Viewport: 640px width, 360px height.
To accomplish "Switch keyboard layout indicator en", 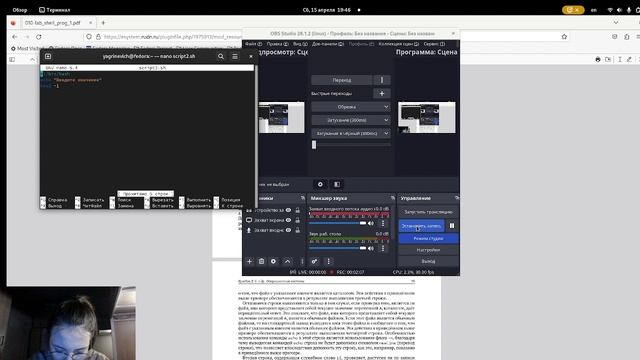I will 593,10.
